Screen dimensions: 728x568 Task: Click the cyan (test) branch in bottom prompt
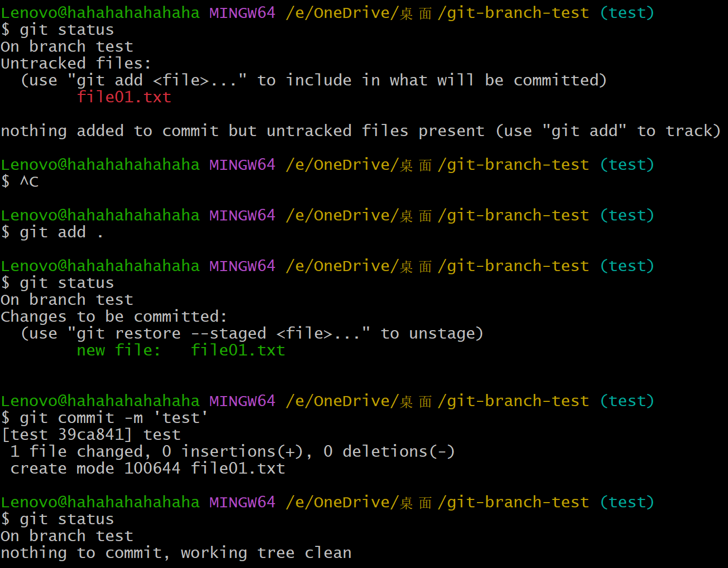point(627,502)
